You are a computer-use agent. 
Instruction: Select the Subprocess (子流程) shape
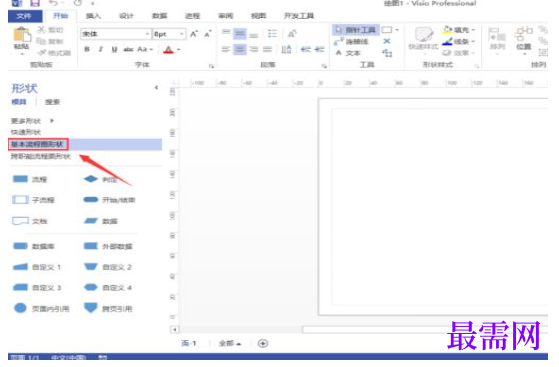tap(33, 200)
